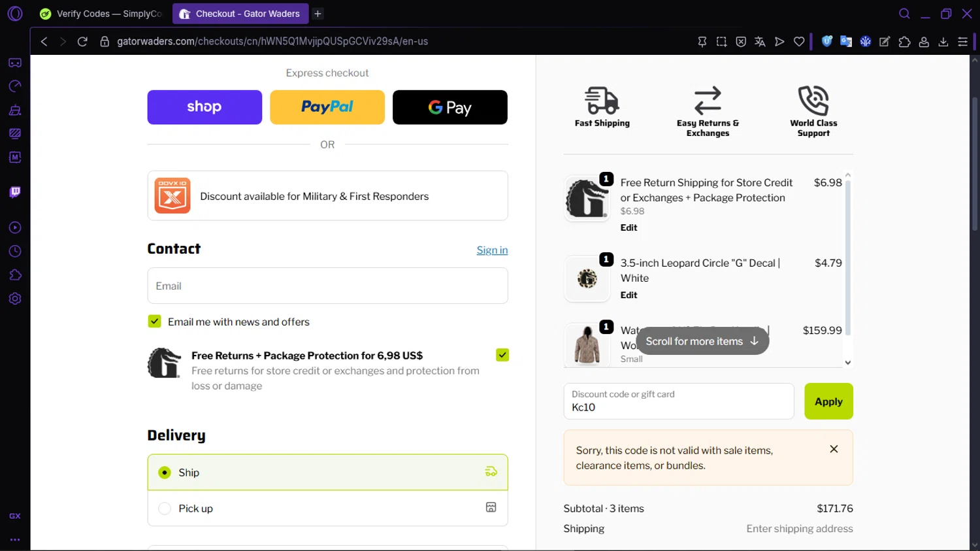Select the Ship delivery option

click(x=327, y=472)
